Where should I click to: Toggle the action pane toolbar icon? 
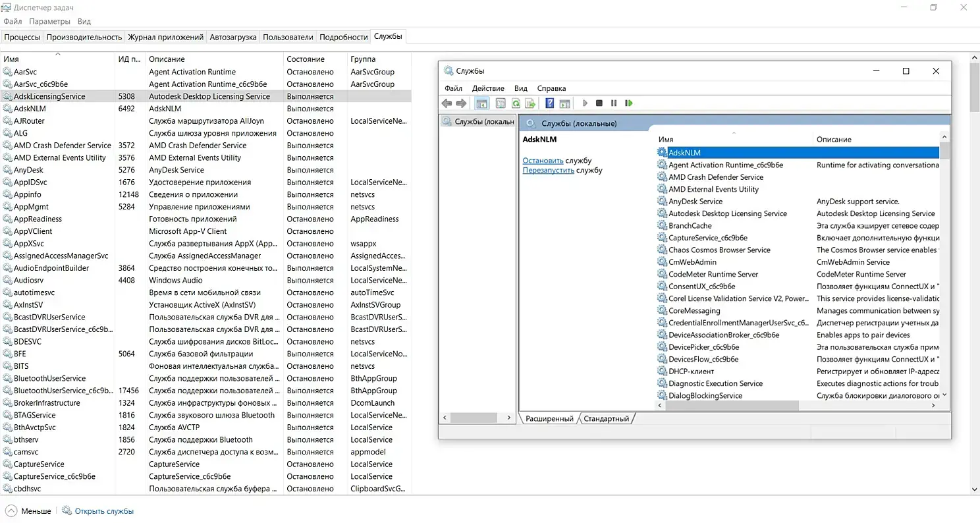[564, 103]
